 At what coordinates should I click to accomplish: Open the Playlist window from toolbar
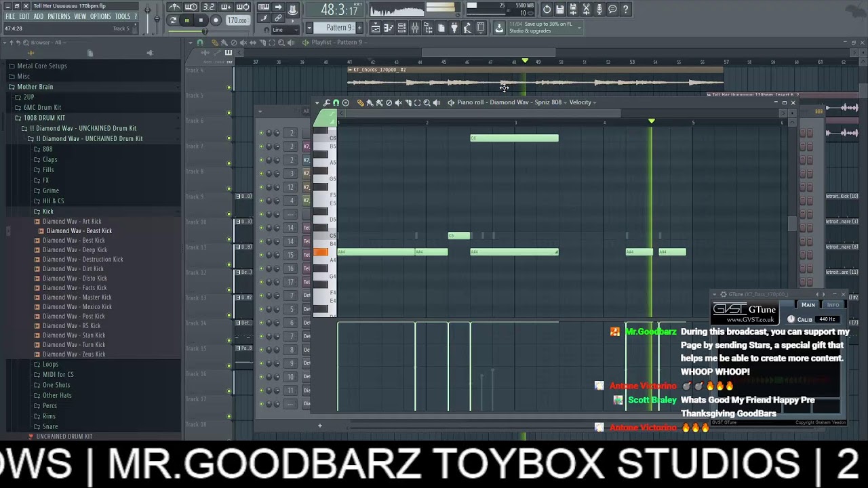coord(375,28)
